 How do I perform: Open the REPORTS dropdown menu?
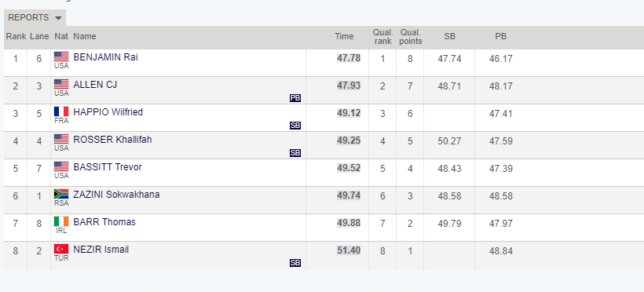coord(35,17)
